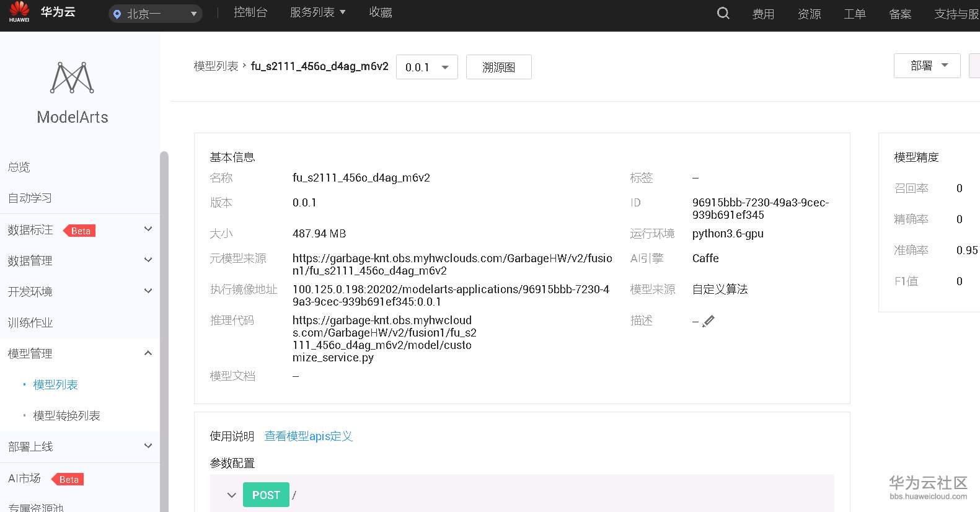Expand the 数据标注 sidebar section
The image size is (980, 512).
click(148, 229)
